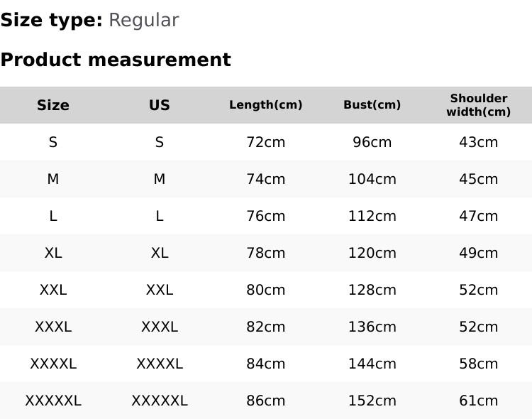Image resolution: width=532 pixels, height=419 pixels.
Task: Click the 96cm bust value
Action: point(372,142)
